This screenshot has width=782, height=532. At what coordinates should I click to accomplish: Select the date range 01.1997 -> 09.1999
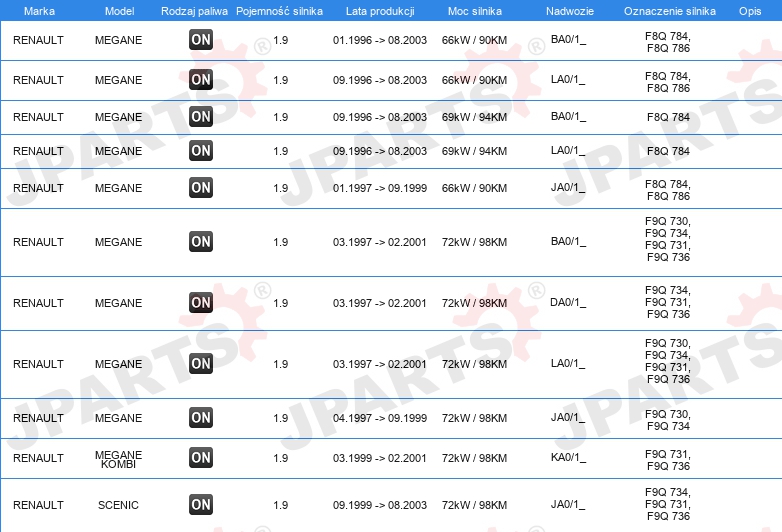click(x=380, y=188)
